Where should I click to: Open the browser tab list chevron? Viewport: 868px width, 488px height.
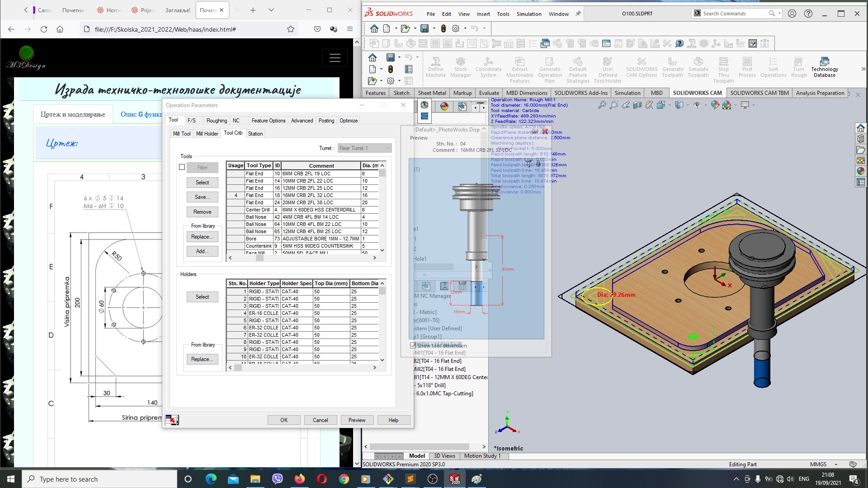point(271,10)
